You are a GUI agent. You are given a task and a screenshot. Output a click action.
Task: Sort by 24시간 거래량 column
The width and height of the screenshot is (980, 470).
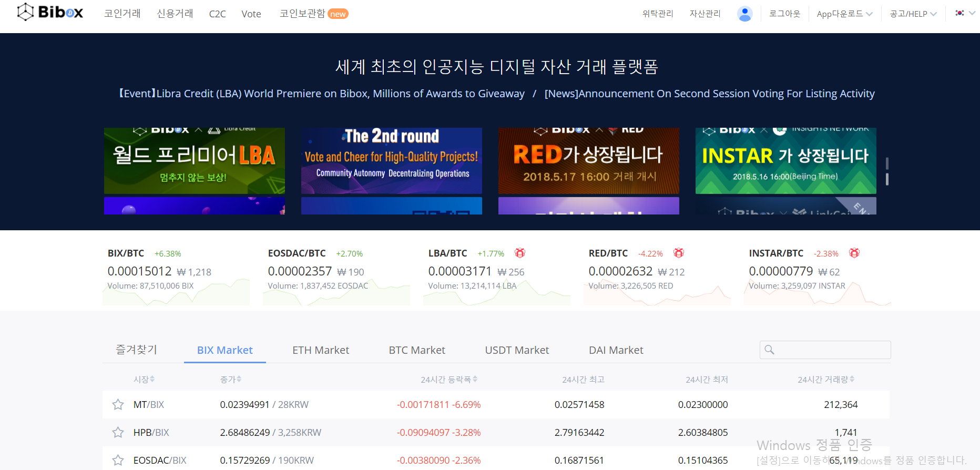tap(826, 379)
